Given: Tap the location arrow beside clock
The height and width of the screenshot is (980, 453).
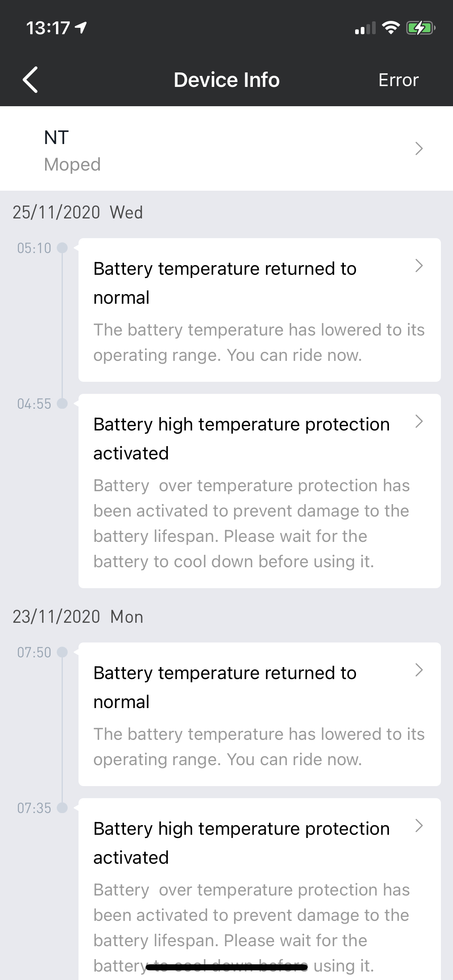Looking at the screenshot, I should point(81,27).
